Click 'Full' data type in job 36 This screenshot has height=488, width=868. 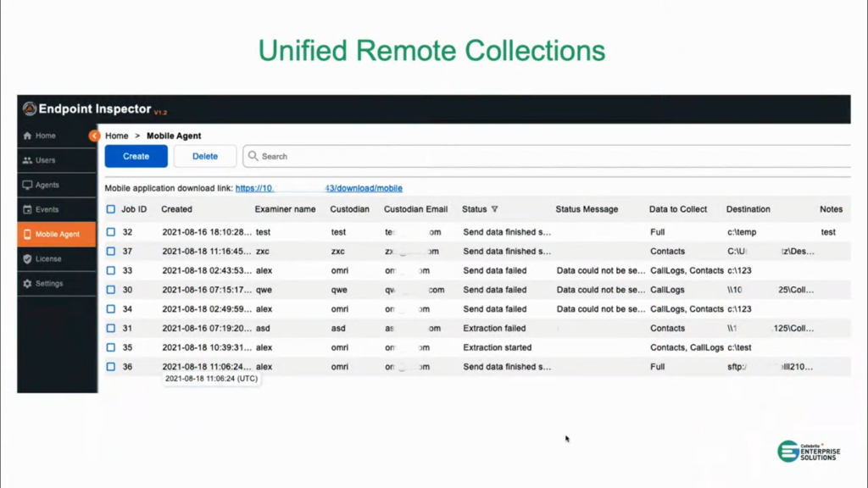pos(657,367)
